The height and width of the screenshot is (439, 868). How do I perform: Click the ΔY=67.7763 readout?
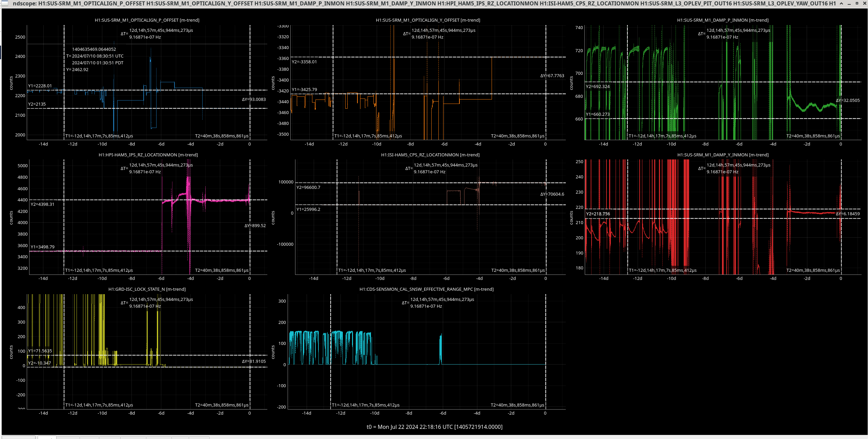(552, 76)
